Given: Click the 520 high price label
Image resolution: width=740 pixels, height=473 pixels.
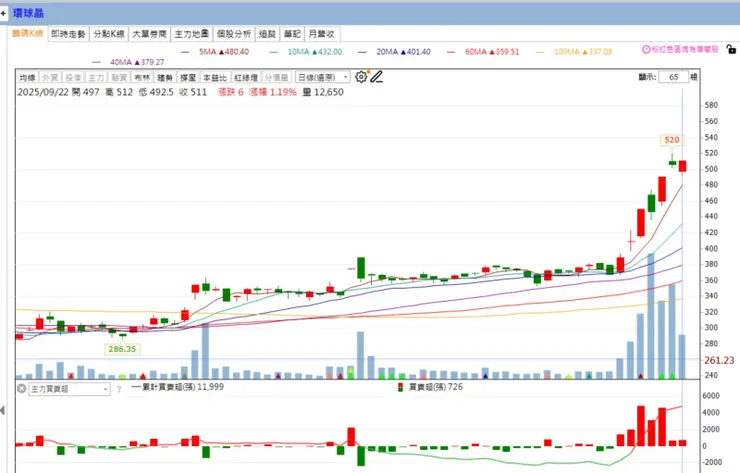Looking at the screenshot, I should pyautogui.click(x=672, y=140).
